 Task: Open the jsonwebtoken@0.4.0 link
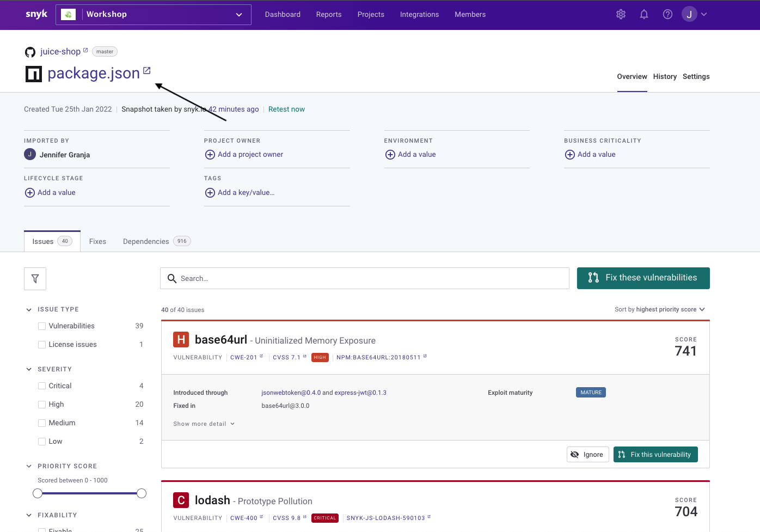291,393
